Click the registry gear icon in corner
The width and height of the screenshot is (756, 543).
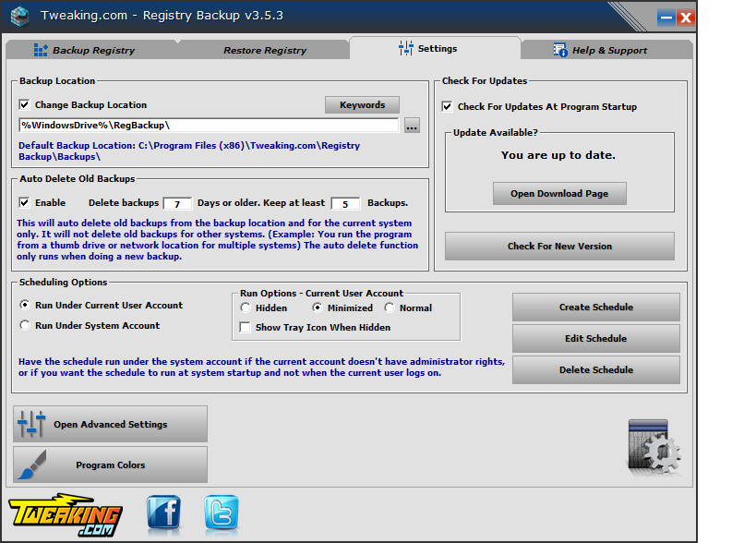pos(654,448)
